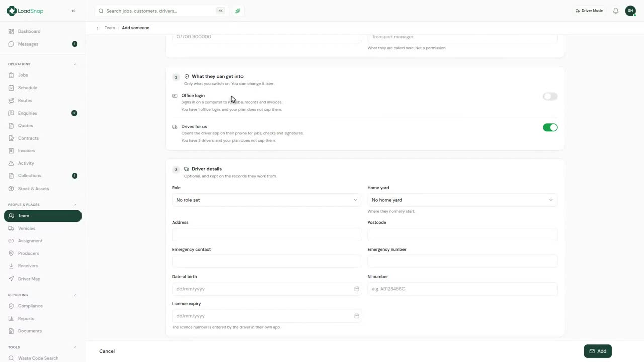Open Quotes page
The height and width of the screenshot is (362, 644).
[x=43, y=126]
